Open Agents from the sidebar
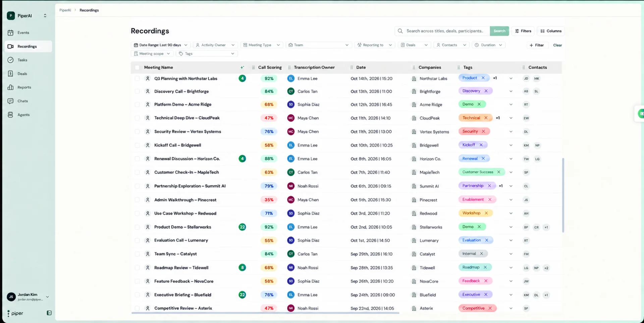The height and width of the screenshot is (323, 644). 23,115
